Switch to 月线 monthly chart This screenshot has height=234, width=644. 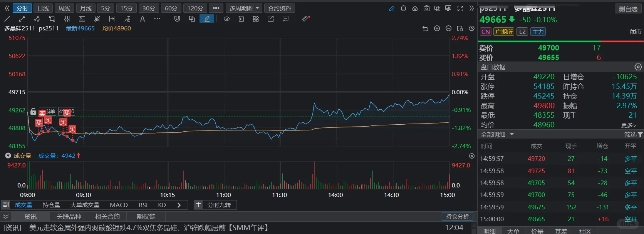coord(86,8)
